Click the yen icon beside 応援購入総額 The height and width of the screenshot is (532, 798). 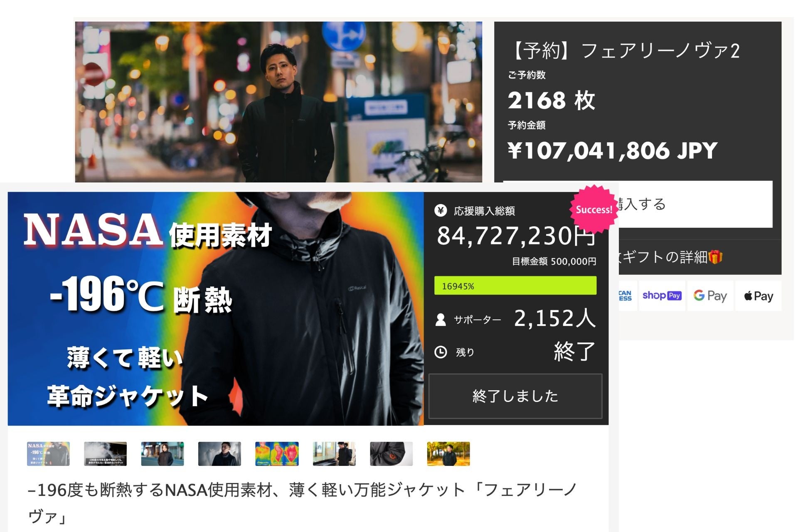tap(441, 210)
